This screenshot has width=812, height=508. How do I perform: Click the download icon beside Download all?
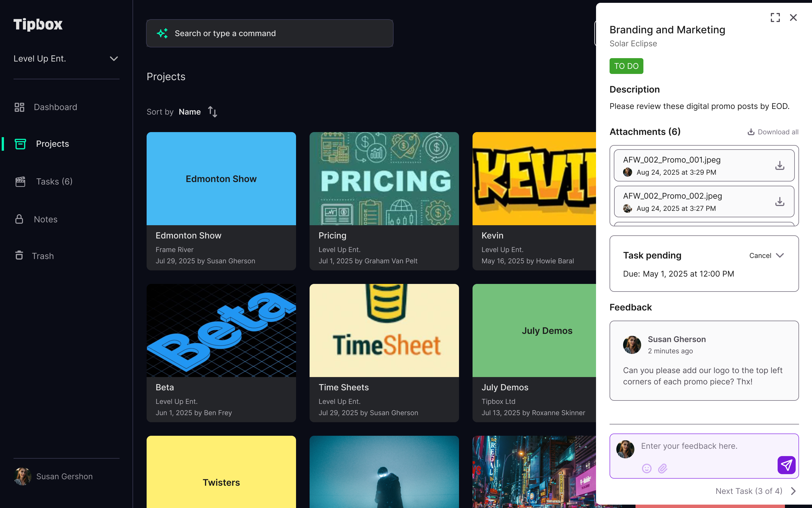tap(751, 132)
